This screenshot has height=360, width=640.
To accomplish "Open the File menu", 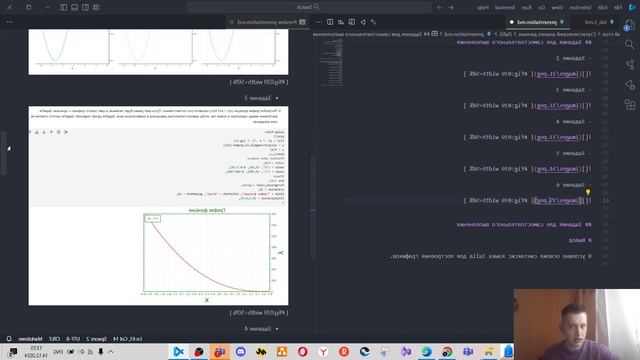I will (618, 7).
